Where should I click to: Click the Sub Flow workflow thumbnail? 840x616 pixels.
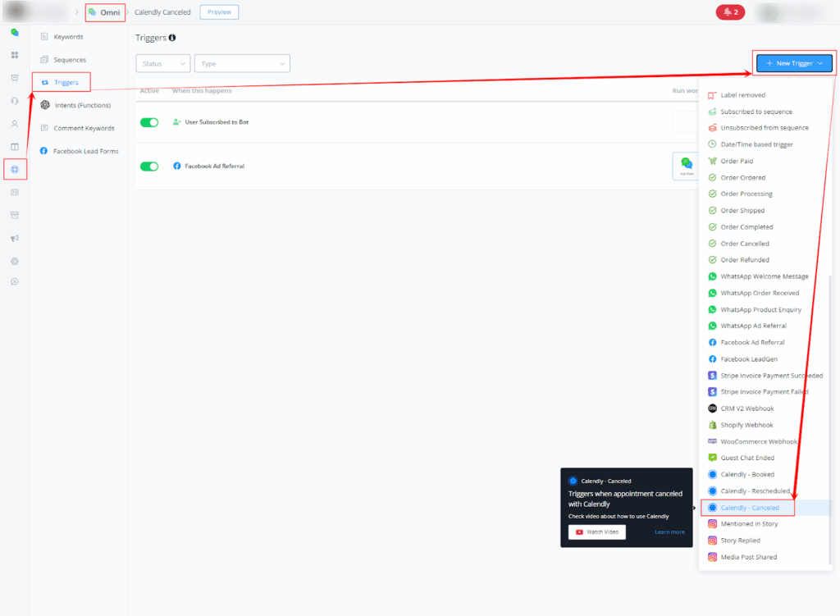tap(685, 166)
